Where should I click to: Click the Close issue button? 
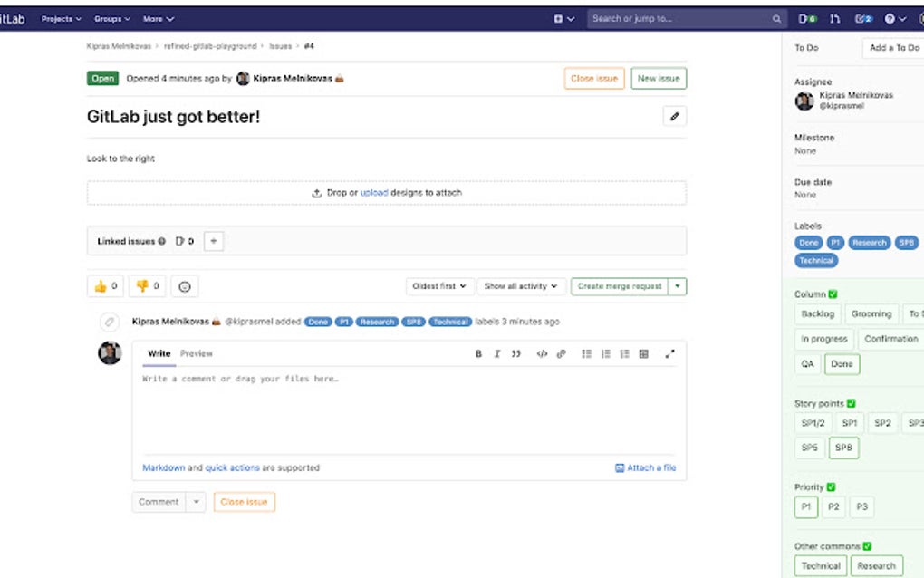[593, 78]
